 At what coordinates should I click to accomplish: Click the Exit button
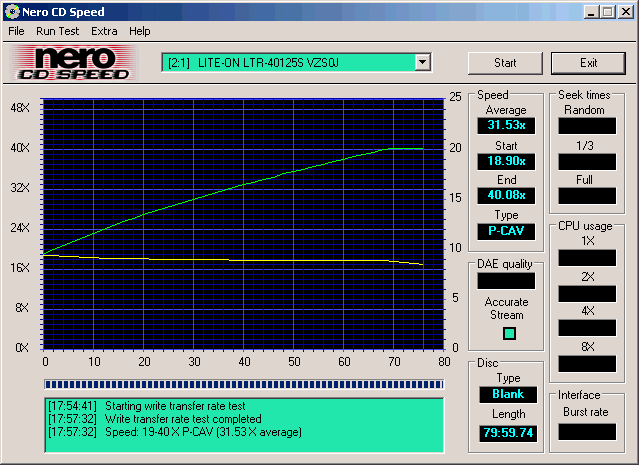pyautogui.click(x=588, y=63)
